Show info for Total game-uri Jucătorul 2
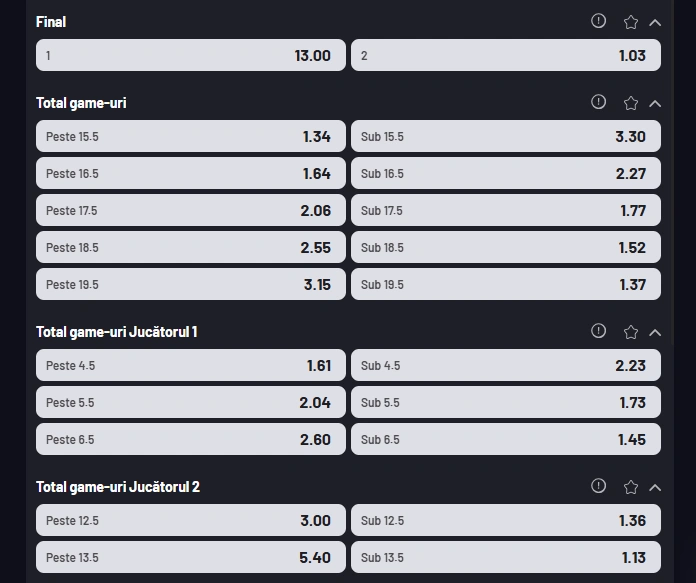 click(x=598, y=486)
